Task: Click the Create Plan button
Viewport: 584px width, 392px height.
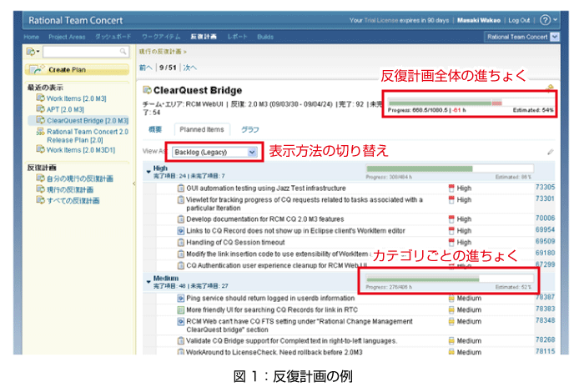Action: tap(77, 69)
